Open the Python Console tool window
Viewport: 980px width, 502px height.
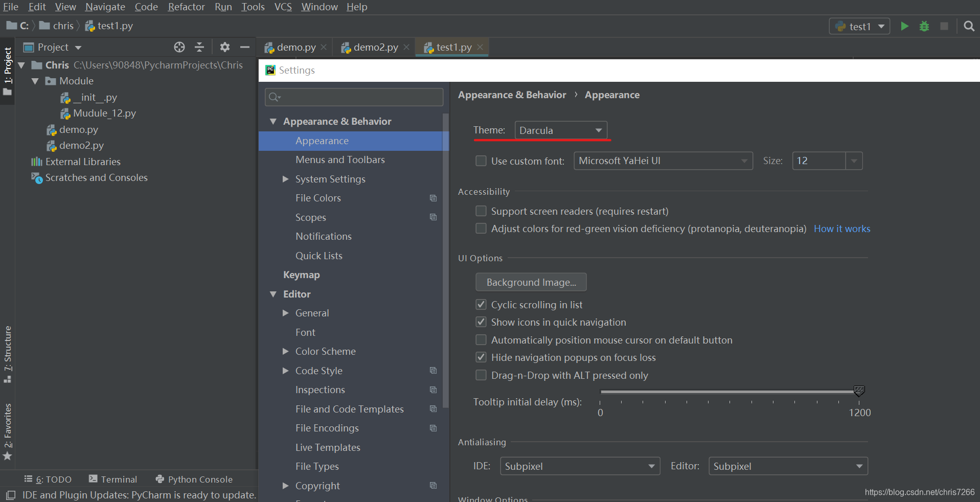coord(194,480)
